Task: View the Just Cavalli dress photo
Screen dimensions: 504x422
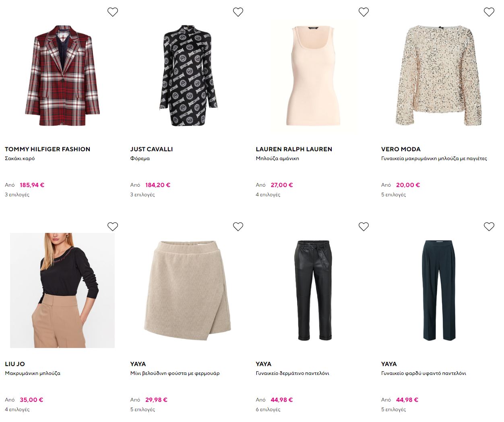Action: 188,75
